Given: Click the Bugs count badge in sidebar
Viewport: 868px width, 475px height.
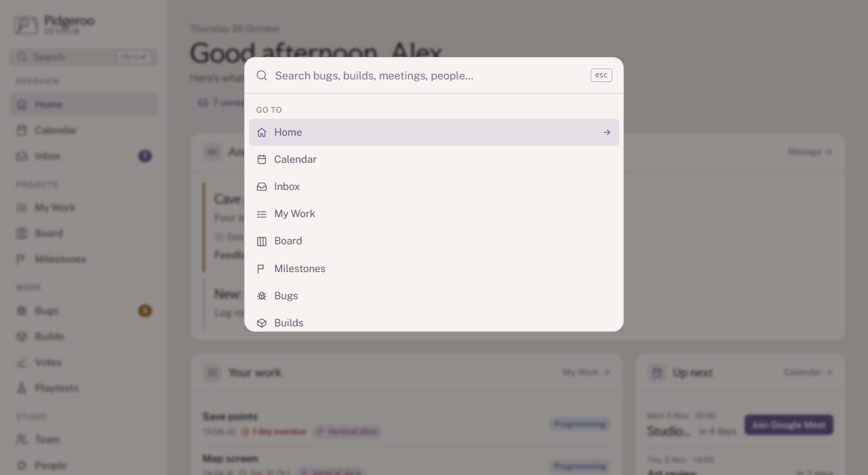Looking at the screenshot, I should [x=145, y=311].
